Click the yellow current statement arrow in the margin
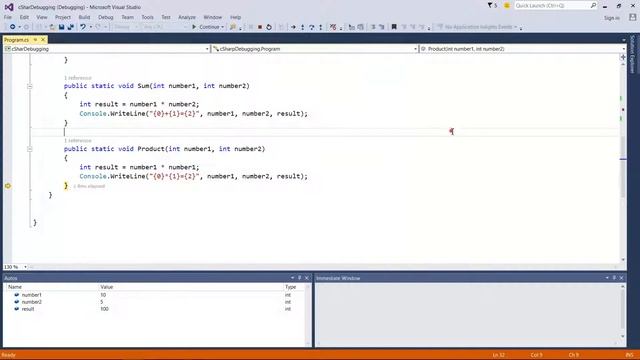The width and height of the screenshot is (640, 360). tap(8, 186)
